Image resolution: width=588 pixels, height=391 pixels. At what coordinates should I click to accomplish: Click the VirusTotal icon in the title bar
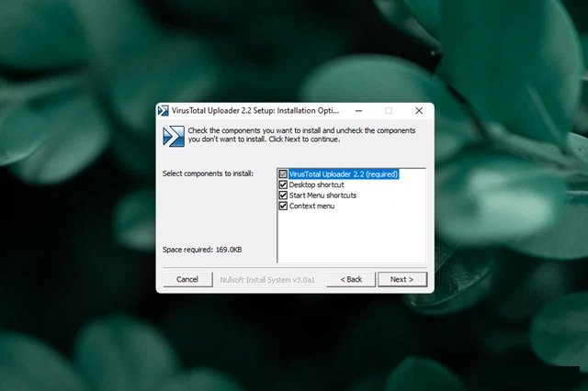164,111
